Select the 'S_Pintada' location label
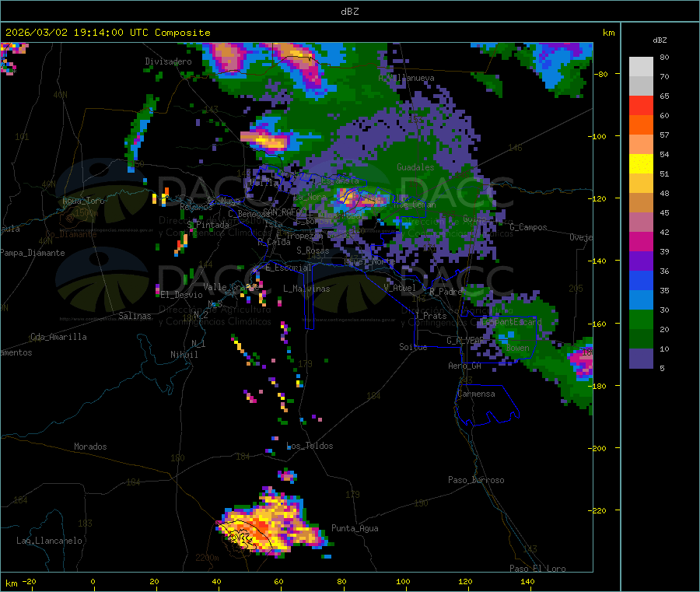Image resolution: width=700 pixels, height=592 pixels. (208, 225)
